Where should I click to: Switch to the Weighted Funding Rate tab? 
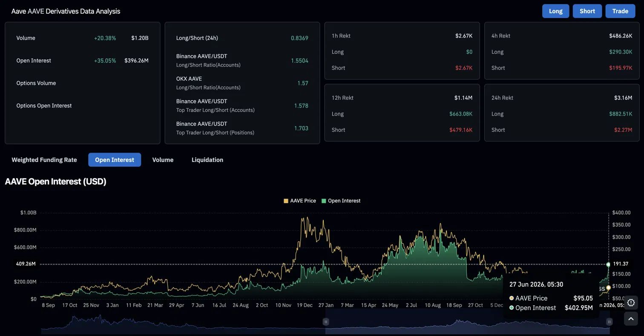click(44, 160)
